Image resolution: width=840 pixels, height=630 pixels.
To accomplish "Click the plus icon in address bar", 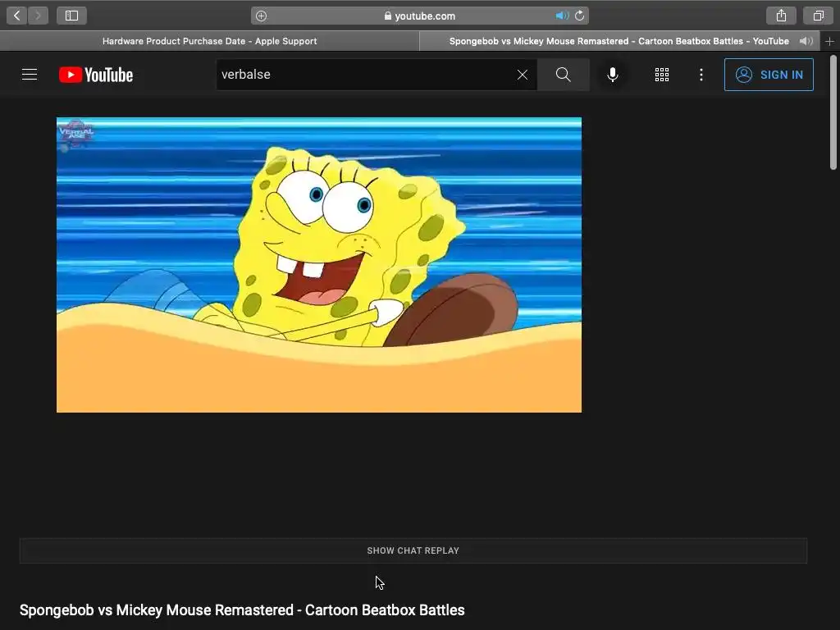I will 261,16.
